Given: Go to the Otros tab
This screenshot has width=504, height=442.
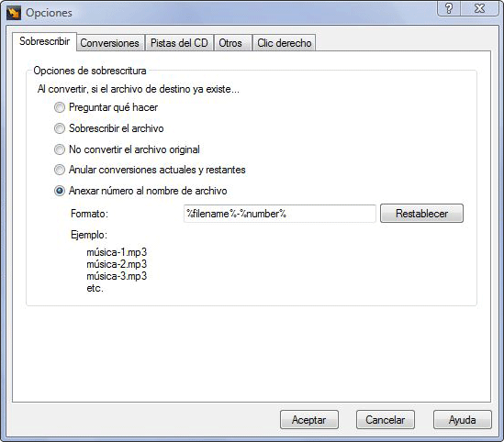Looking at the screenshot, I should pyautogui.click(x=230, y=43).
